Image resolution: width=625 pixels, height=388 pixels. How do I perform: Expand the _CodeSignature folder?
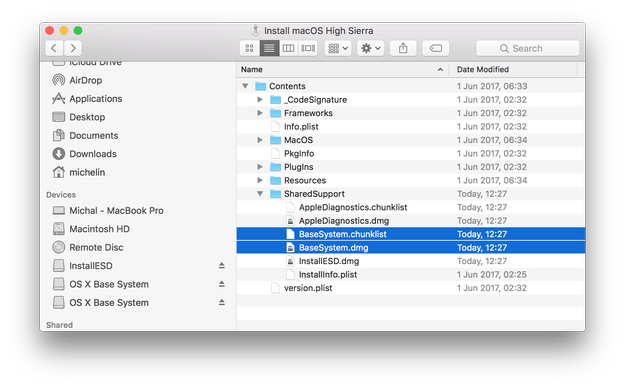coord(260,99)
